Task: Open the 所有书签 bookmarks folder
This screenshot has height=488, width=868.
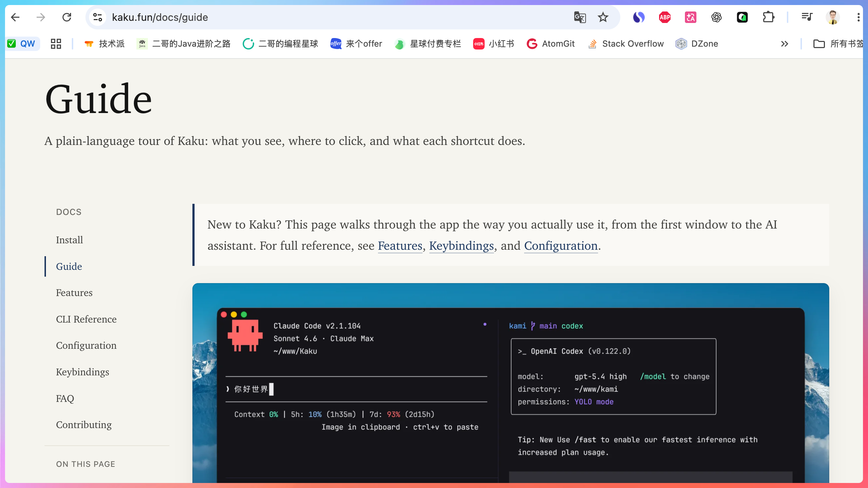Action: coord(838,44)
